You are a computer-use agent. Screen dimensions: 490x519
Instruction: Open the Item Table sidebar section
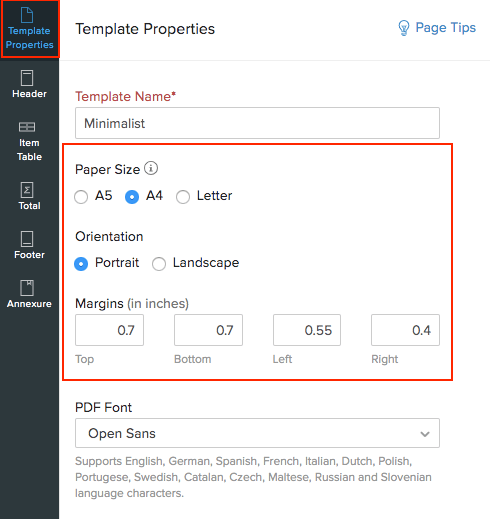pos(29,141)
